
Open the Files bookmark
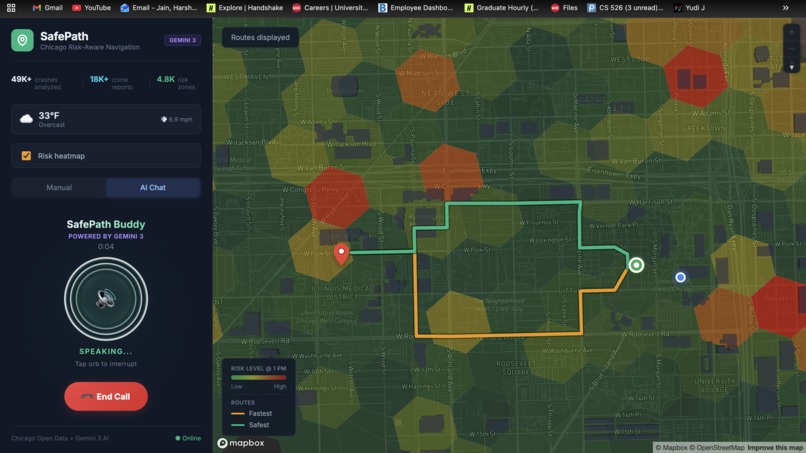564,8
